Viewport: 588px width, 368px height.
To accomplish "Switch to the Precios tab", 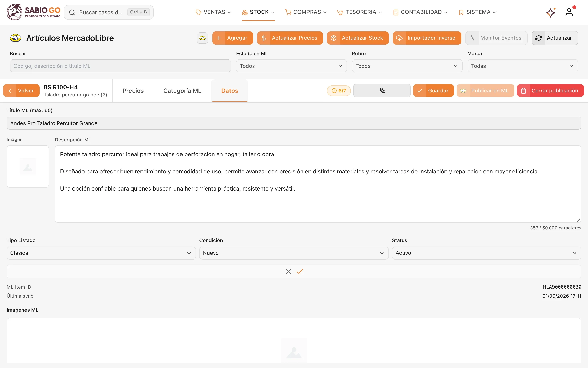I will (x=133, y=91).
